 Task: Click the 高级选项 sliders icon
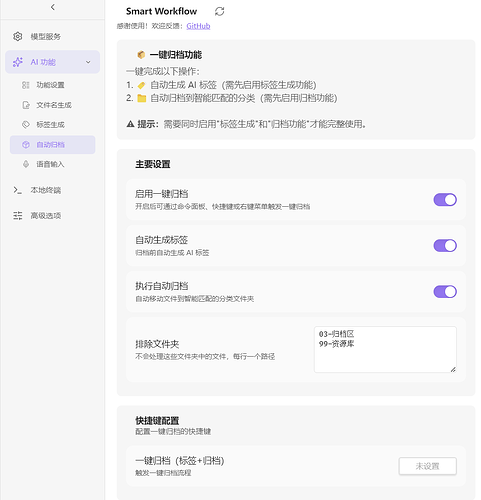(18, 216)
